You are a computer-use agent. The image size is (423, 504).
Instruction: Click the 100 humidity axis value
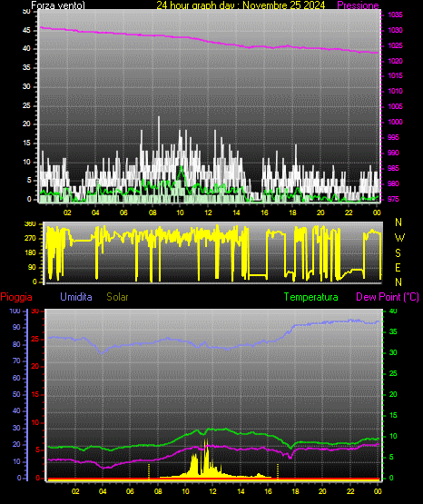click(15, 311)
